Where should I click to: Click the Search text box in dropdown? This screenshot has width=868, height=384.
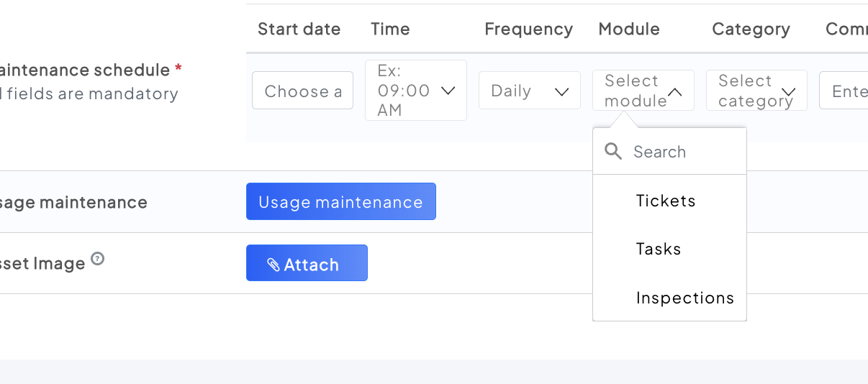pos(684,152)
